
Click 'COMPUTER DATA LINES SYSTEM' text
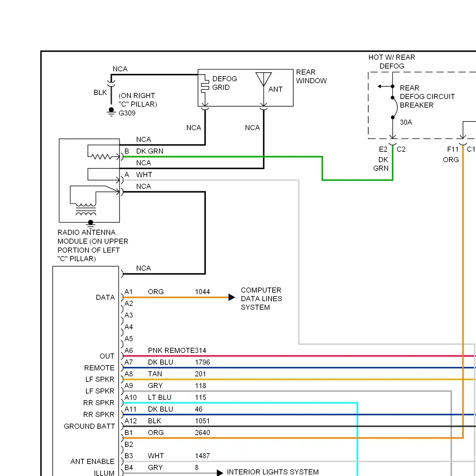click(261, 299)
